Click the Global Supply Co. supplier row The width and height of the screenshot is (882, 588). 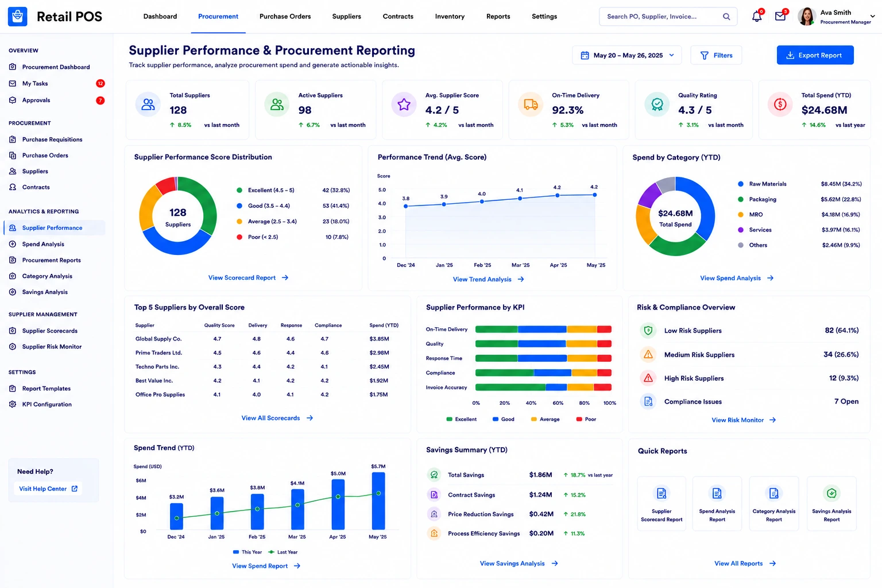267,339
